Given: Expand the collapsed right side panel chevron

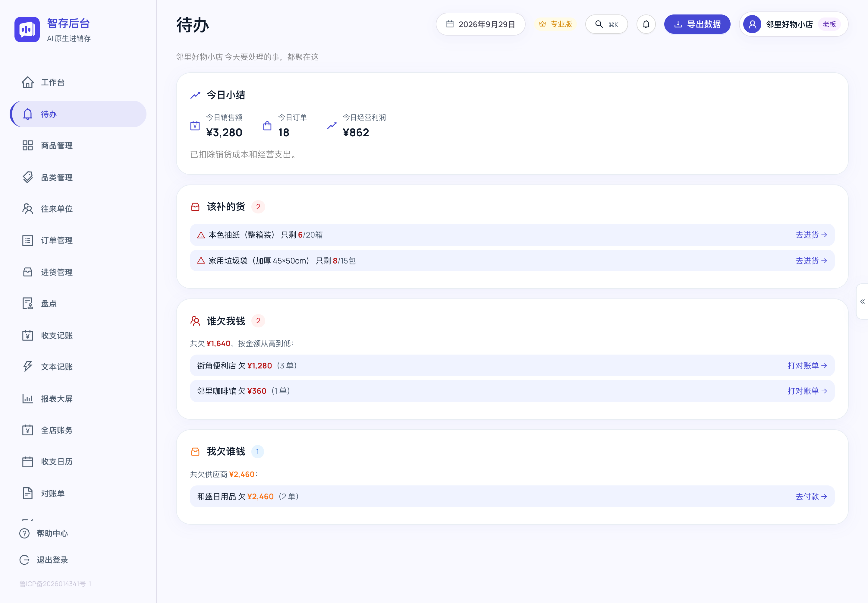Looking at the screenshot, I should (862, 301).
